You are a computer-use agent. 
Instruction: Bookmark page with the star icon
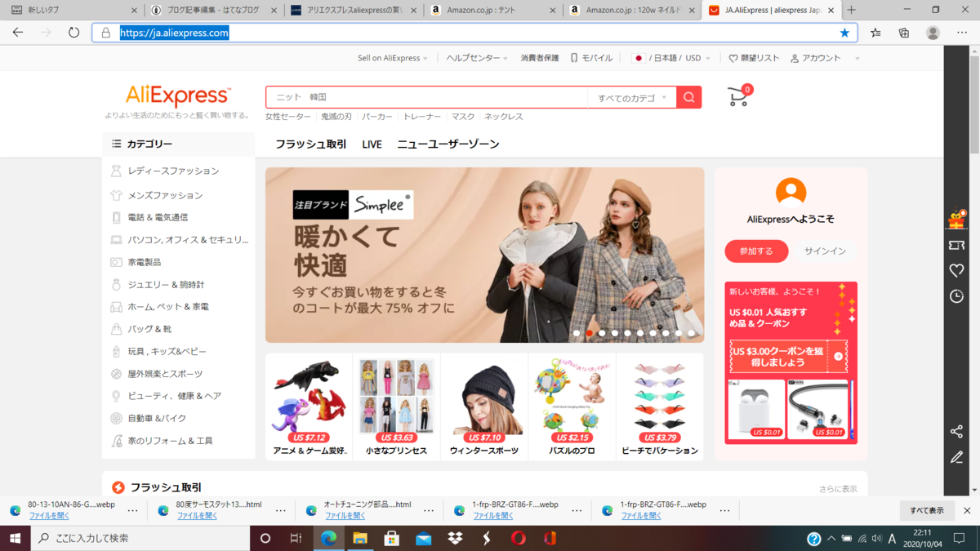844,33
